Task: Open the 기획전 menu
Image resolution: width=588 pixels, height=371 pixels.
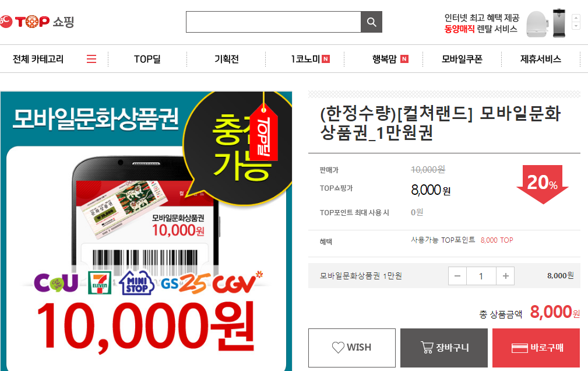Action: coord(227,59)
